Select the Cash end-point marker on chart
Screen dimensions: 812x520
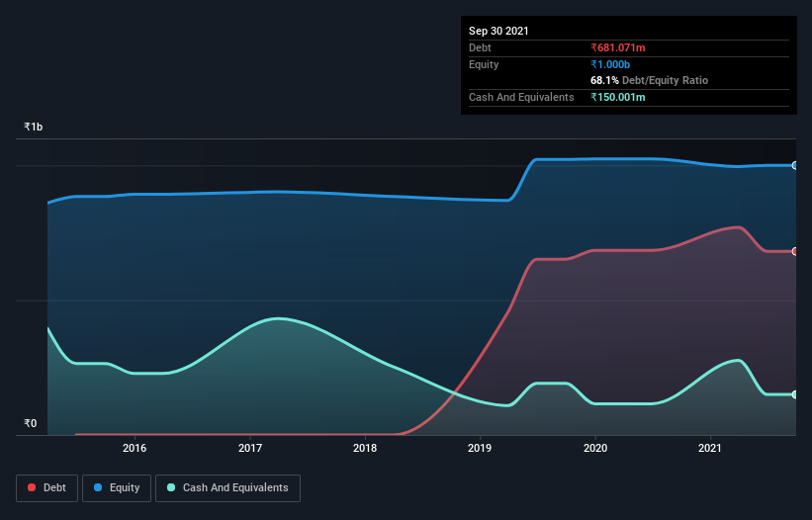point(795,394)
